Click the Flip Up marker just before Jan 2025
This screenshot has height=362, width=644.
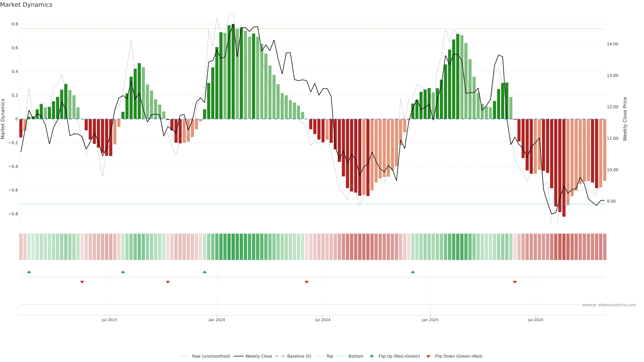[413, 272]
